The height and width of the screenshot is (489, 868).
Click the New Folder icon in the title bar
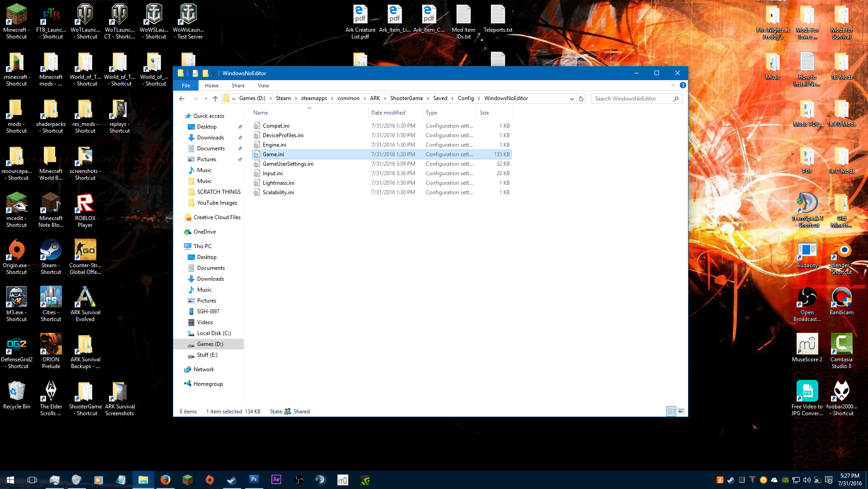pyautogui.click(x=205, y=73)
